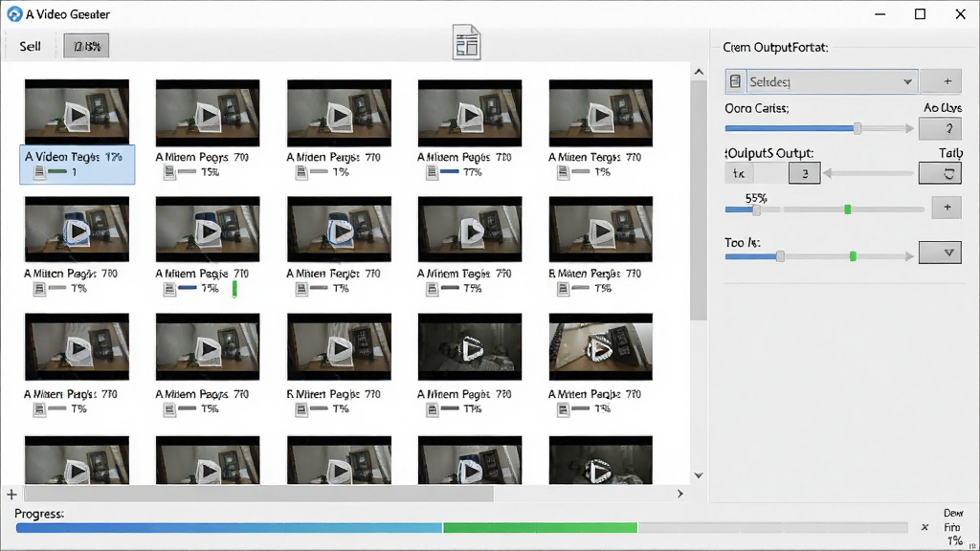Image resolution: width=980 pixels, height=551 pixels.
Task: Click the right arrow of the horizontal scrollbar
Action: 680,494
